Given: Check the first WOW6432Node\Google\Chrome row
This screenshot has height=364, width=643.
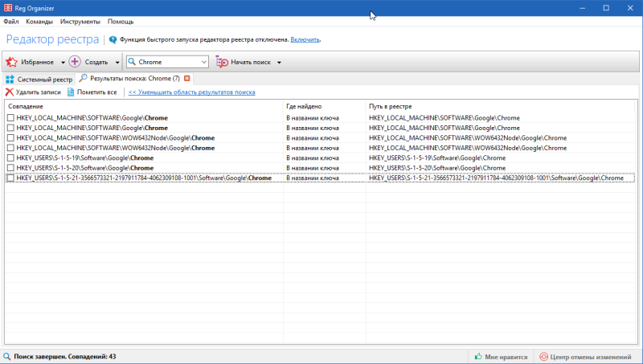Looking at the screenshot, I should click(10, 138).
